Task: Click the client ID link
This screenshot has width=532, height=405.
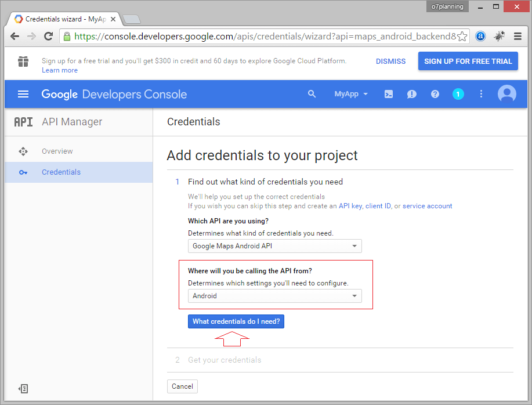Action: click(x=378, y=206)
